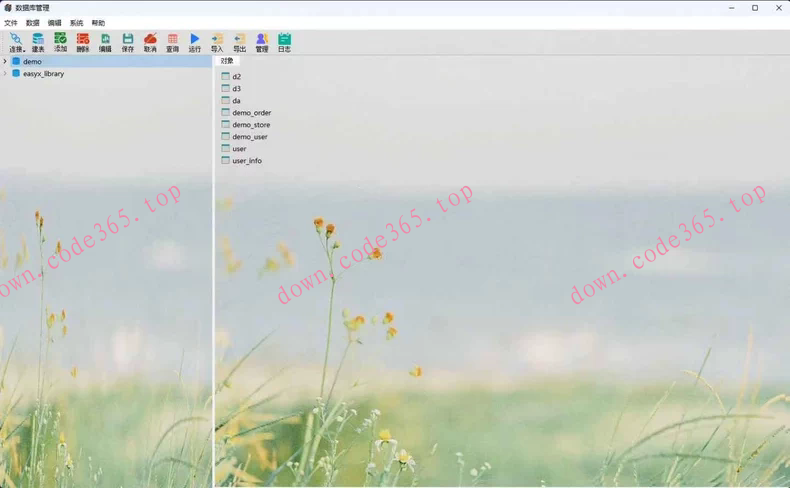Open the 编辑 (Edit) menu in the menu bar
790x488 pixels.
pos(54,23)
